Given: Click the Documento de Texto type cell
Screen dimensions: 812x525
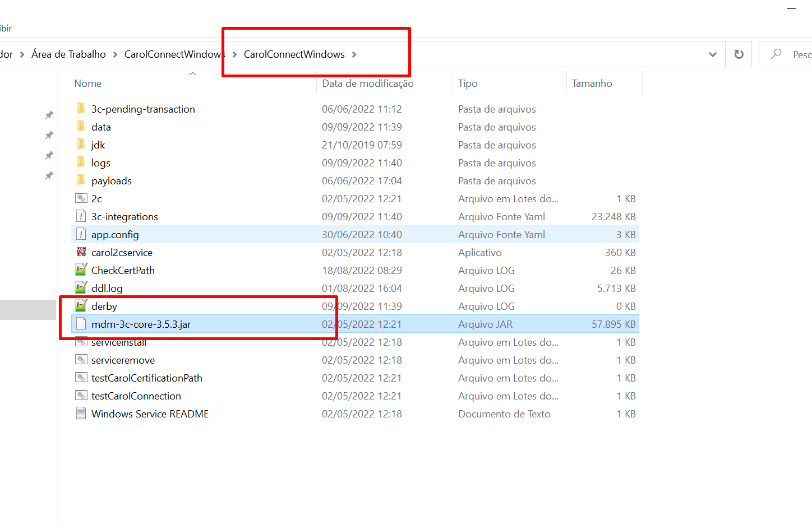Looking at the screenshot, I should tap(505, 414).
